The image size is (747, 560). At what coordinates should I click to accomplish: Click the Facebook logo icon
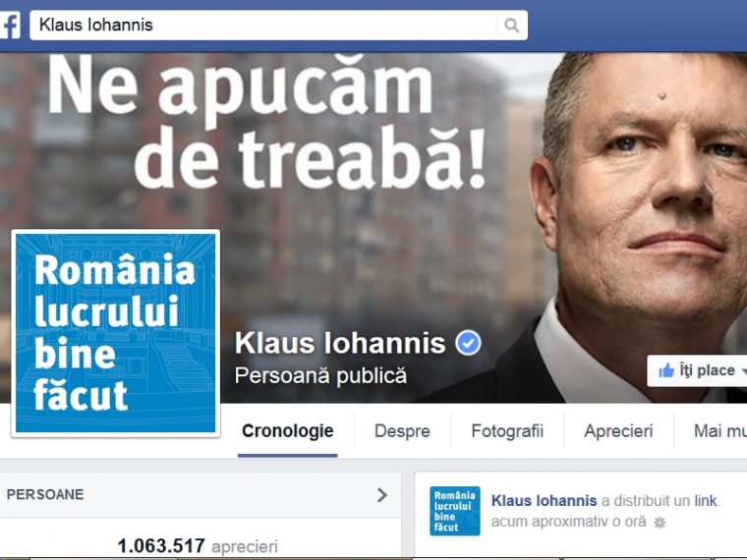pos(10,26)
